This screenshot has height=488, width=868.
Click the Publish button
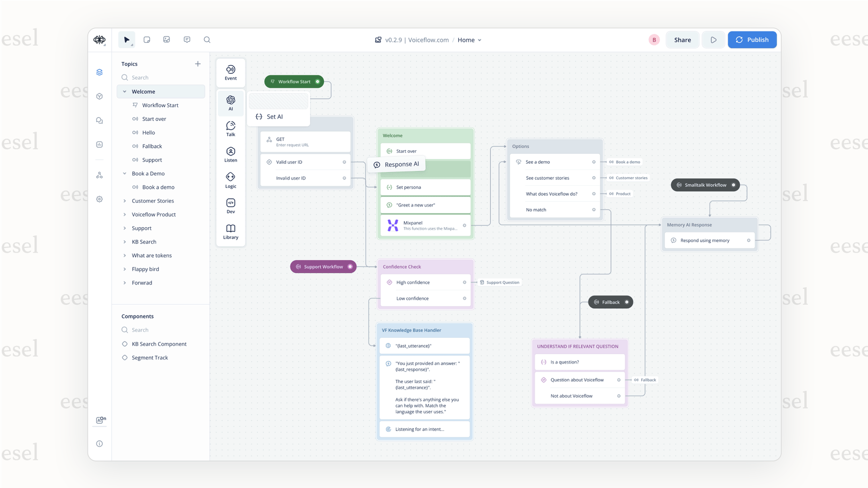click(752, 39)
